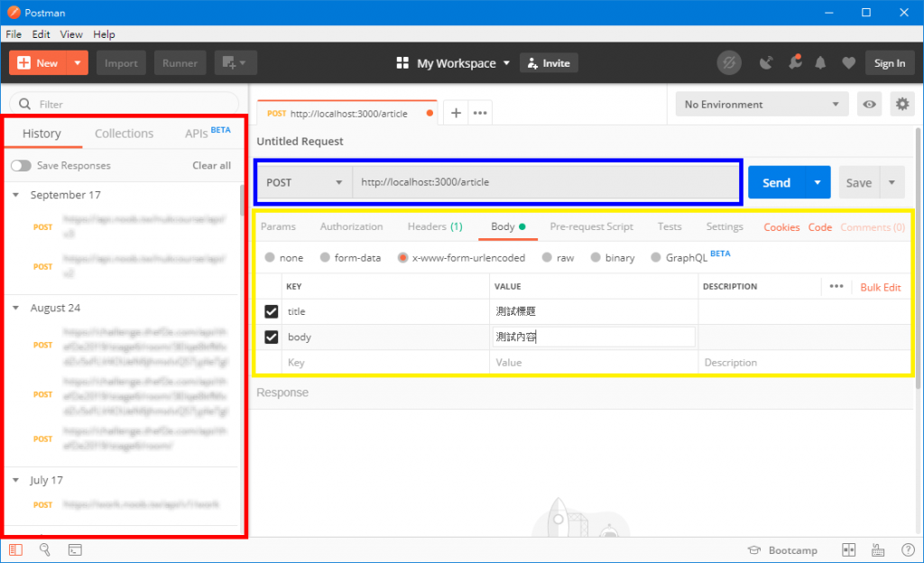924x563 pixels.
Task: Click the request URL input field
Action: tap(546, 182)
